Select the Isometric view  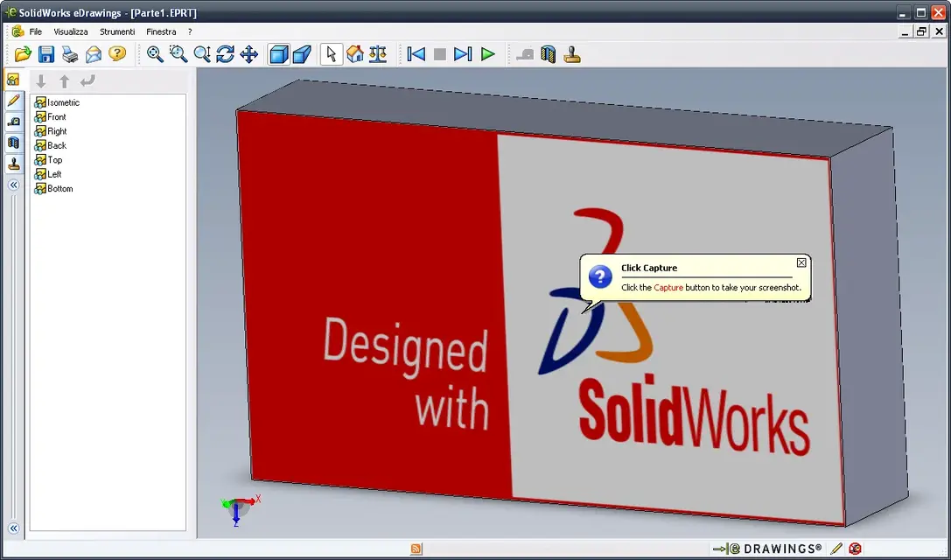[x=57, y=102]
